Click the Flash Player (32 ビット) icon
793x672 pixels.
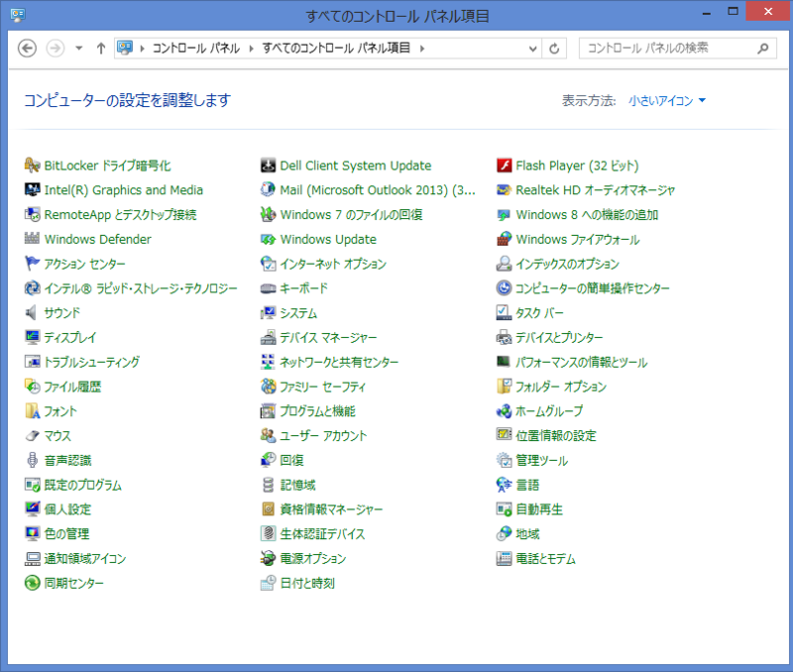point(505,166)
